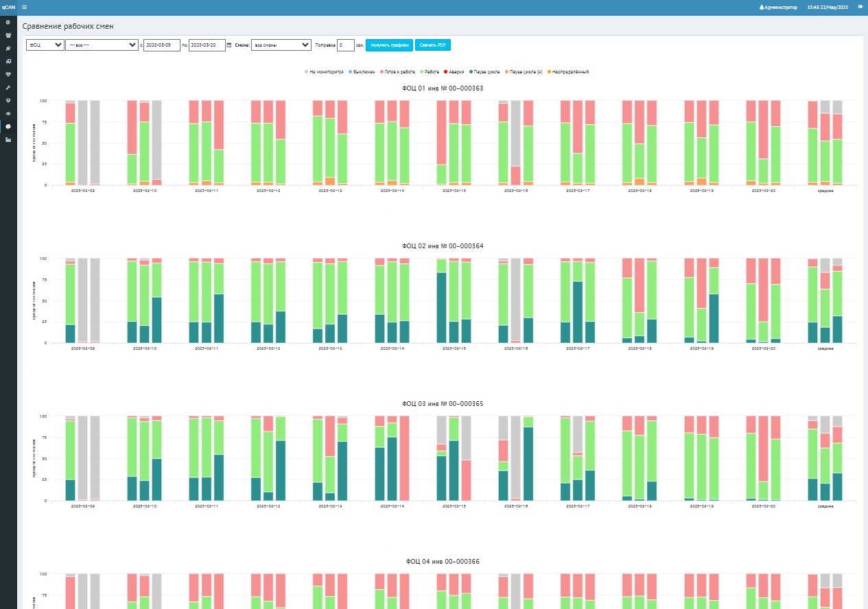Click the 'средняя' axis label under ФОЦ 03 chart

[x=825, y=506]
